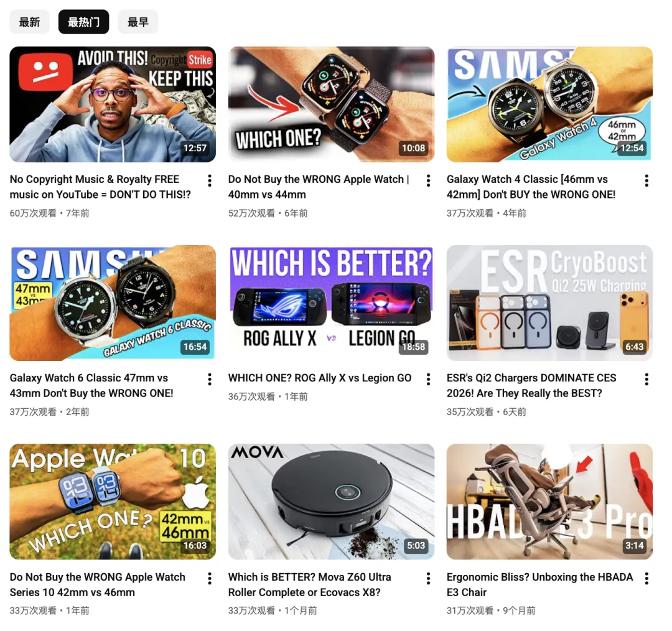Open the ESR CryoBoost thumbnail

[x=549, y=303]
